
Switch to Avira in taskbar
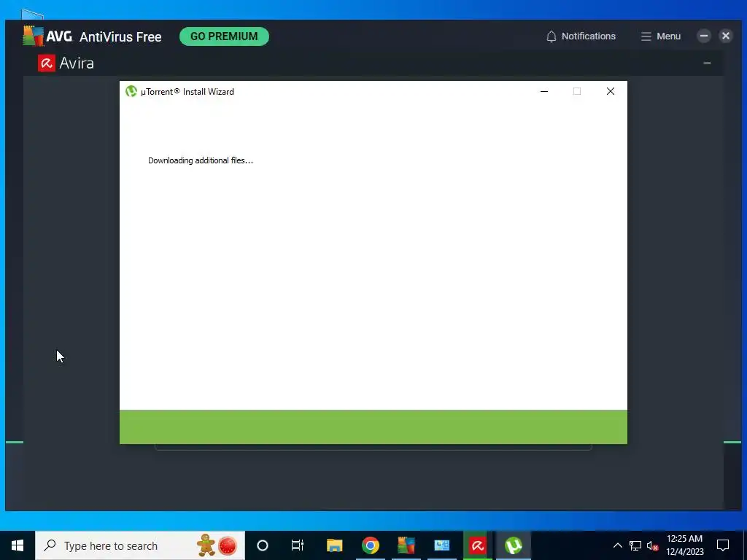pos(477,545)
